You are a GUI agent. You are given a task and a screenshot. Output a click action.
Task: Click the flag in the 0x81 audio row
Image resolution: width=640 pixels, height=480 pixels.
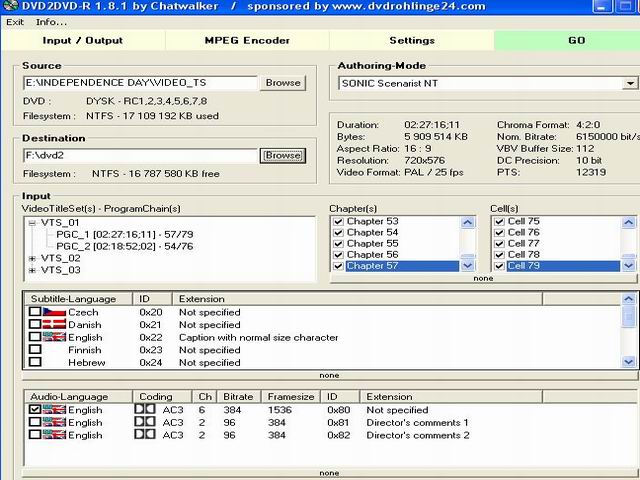coord(54,422)
